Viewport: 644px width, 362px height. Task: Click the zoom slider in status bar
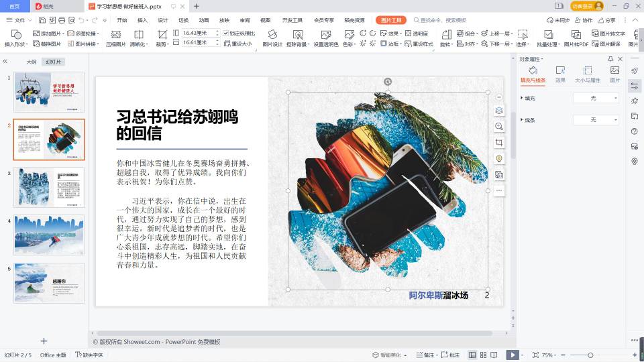590,355
